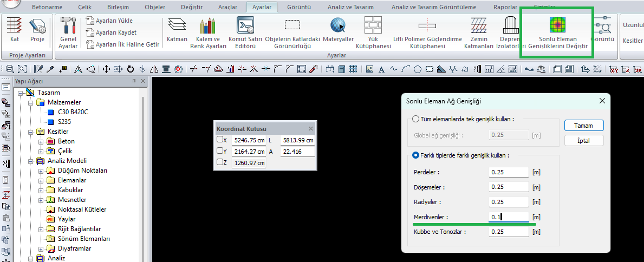
Task: Click the Merdivenler width field
Action: click(x=509, y=217)
